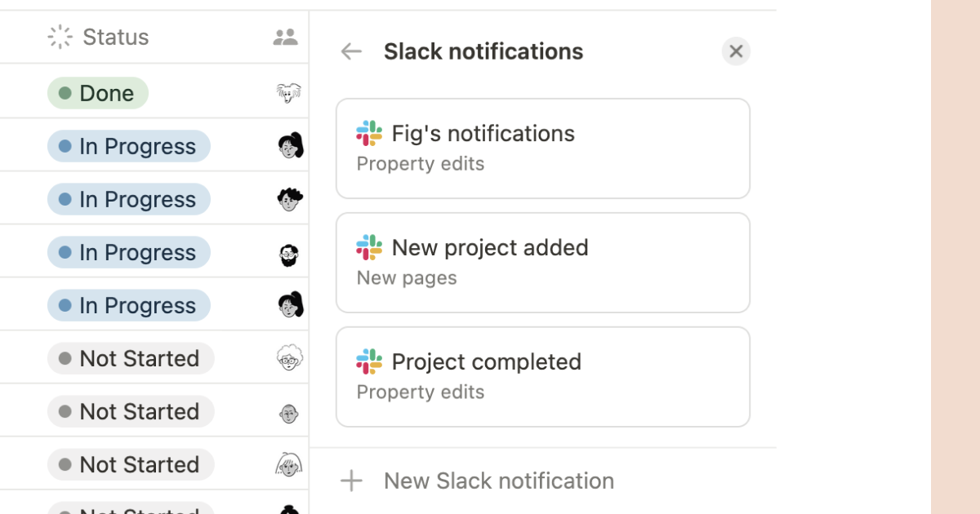Select the first In Progress status pill
The image size is (980, 514).
[x=128, y=145]
